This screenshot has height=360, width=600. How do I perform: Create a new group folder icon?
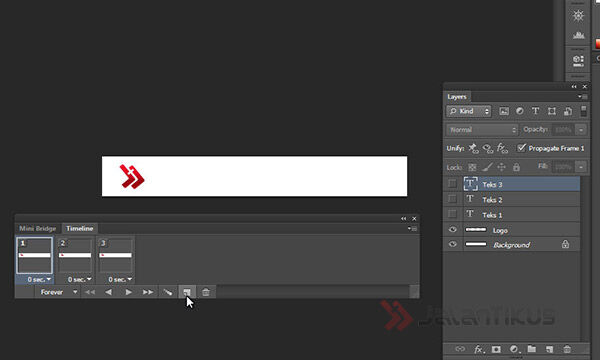532,349
